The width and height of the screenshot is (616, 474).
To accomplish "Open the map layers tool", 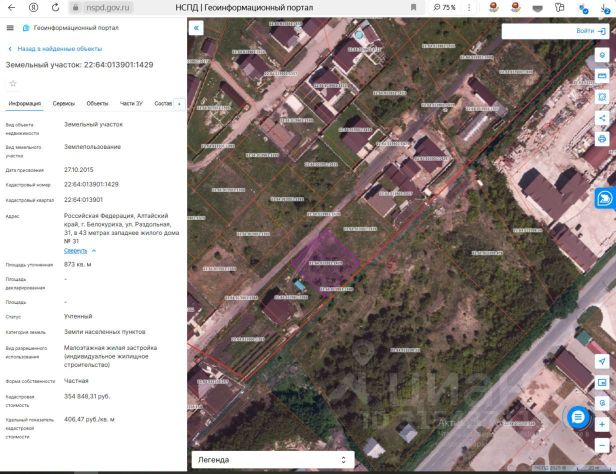I will [x=602, y=55].
